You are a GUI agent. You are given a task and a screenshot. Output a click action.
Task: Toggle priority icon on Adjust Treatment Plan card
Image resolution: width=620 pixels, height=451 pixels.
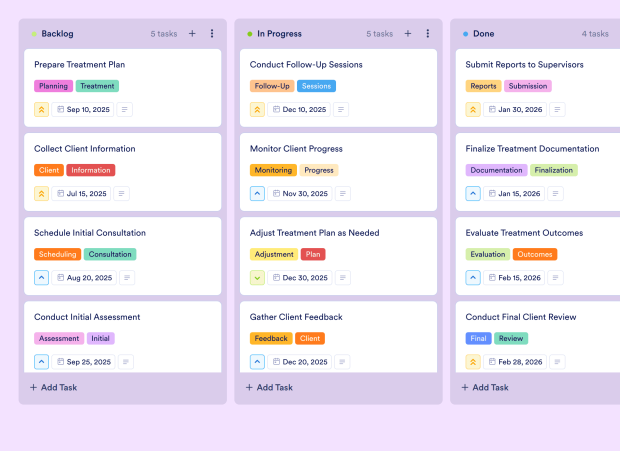(257, 278)
